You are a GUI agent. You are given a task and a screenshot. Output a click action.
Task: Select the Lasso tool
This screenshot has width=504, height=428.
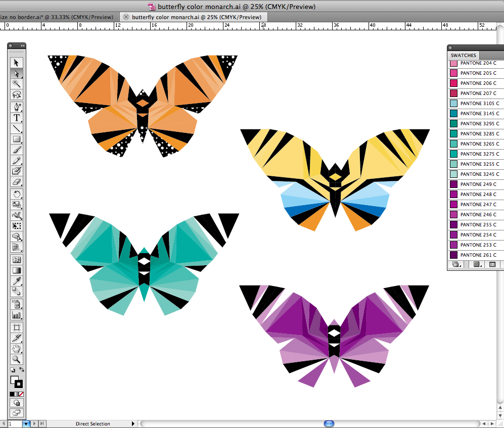(17, 95)
